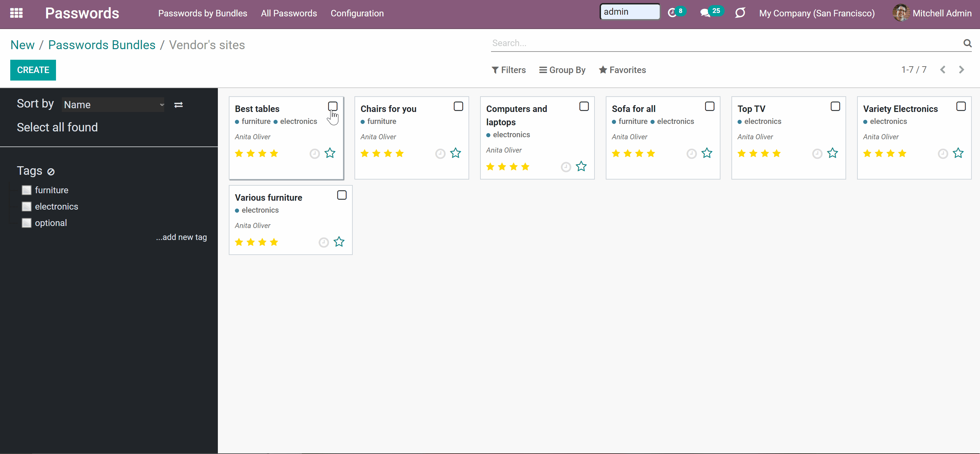Open the apps grid menu
This screenshot has height=454, width=980.
pos(16,13)
